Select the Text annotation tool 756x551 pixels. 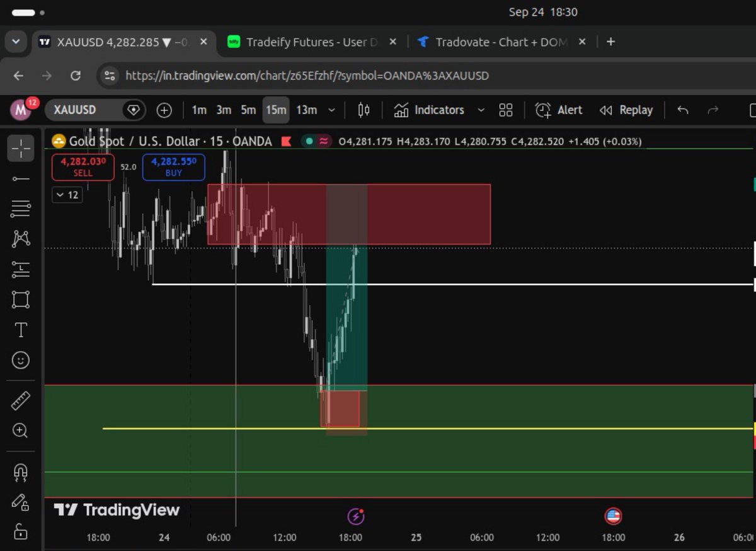coord(21,330)
